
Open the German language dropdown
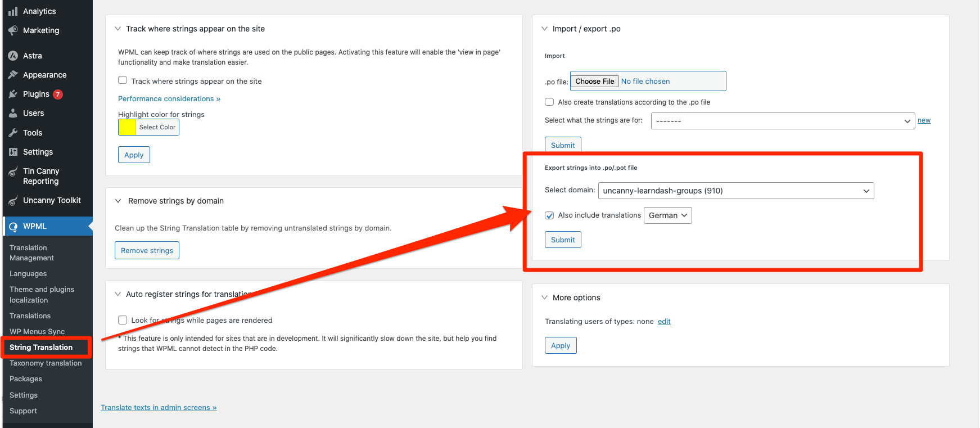tap(667, 215)
